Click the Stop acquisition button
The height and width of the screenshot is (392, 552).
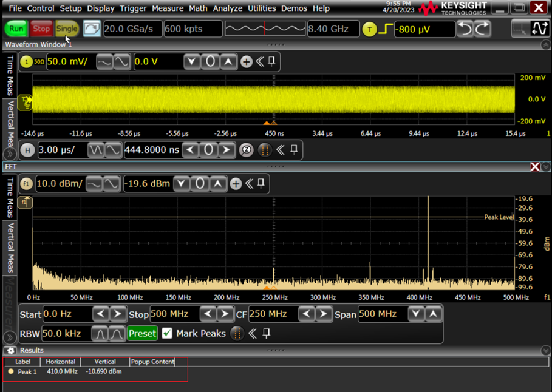41,28
